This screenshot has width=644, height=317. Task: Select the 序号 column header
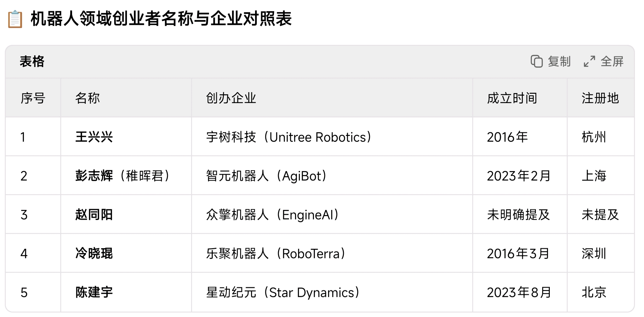point(33,98)
